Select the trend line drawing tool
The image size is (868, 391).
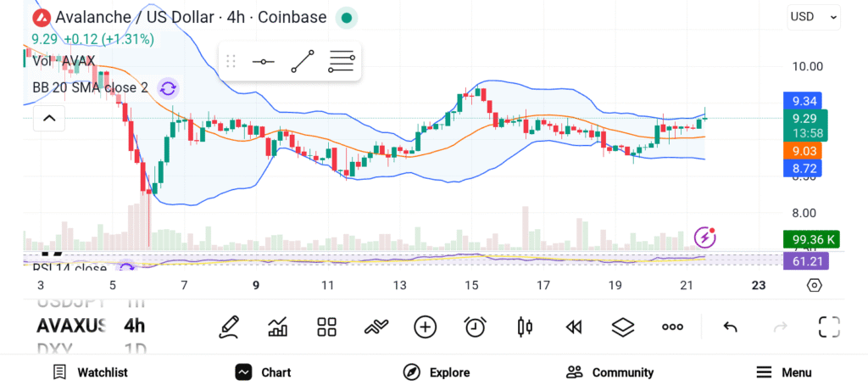click(x=302, y=62)
